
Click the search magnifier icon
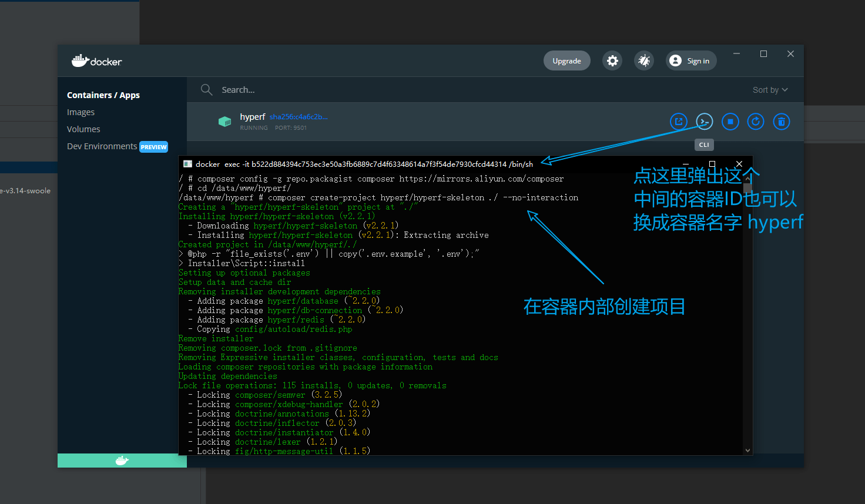tap(206, 89)
